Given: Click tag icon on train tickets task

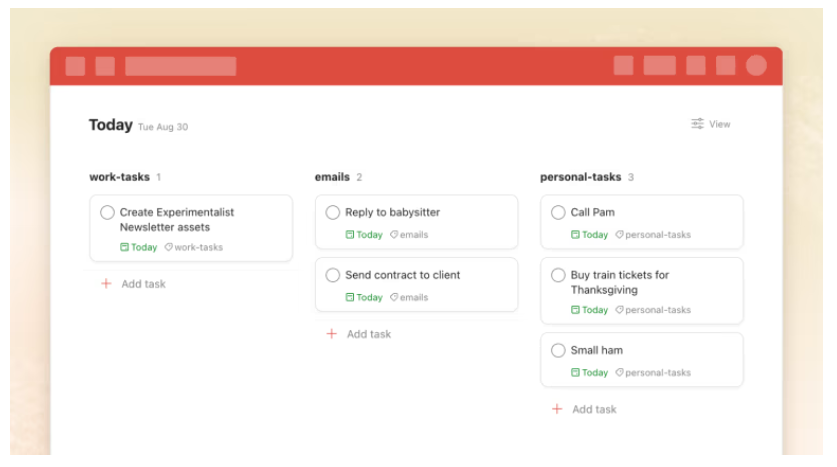Looking at the screenshot, I should [619, 310].
